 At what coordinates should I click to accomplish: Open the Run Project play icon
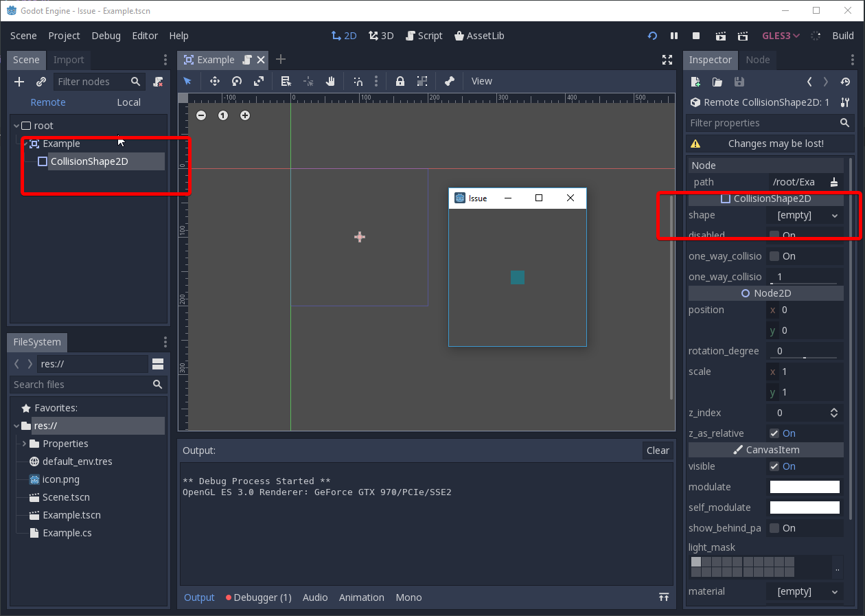point(720,35)
